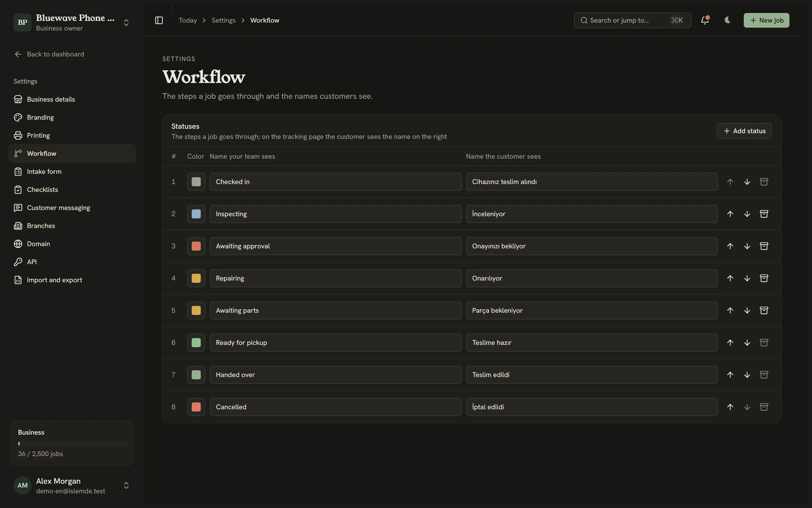
Task: Open Business details settings
Action: click(x=72, y=99)
